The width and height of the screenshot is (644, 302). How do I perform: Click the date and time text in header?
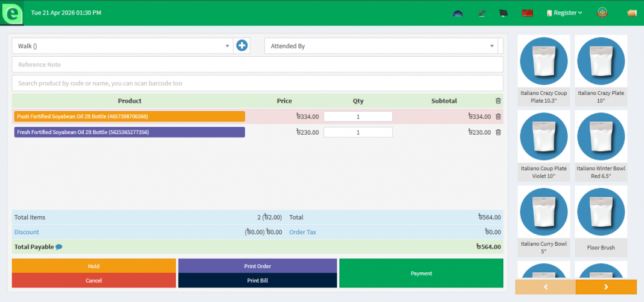click(66, 13)
